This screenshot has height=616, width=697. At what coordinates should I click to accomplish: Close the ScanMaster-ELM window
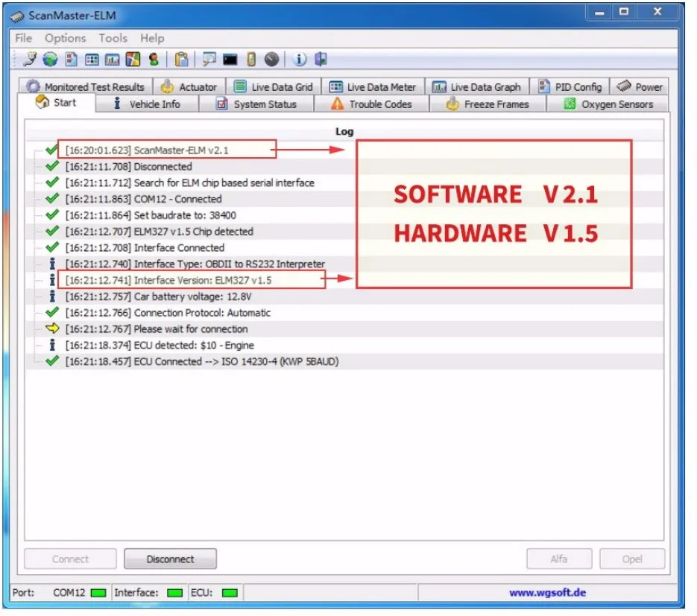click(x=657, y=12)
